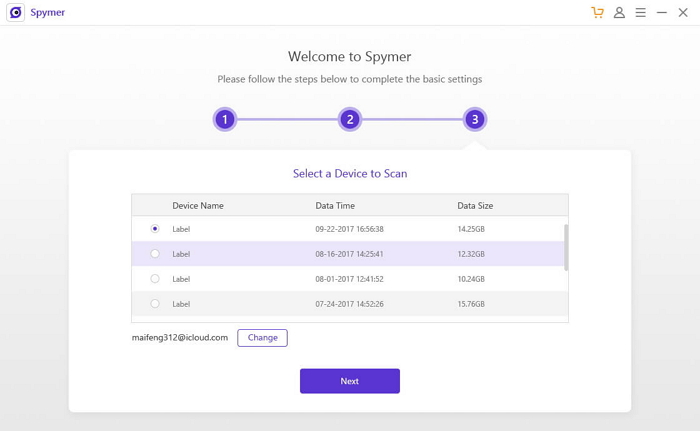
Task: Click the step 3 circle
Action: (475, 120)
